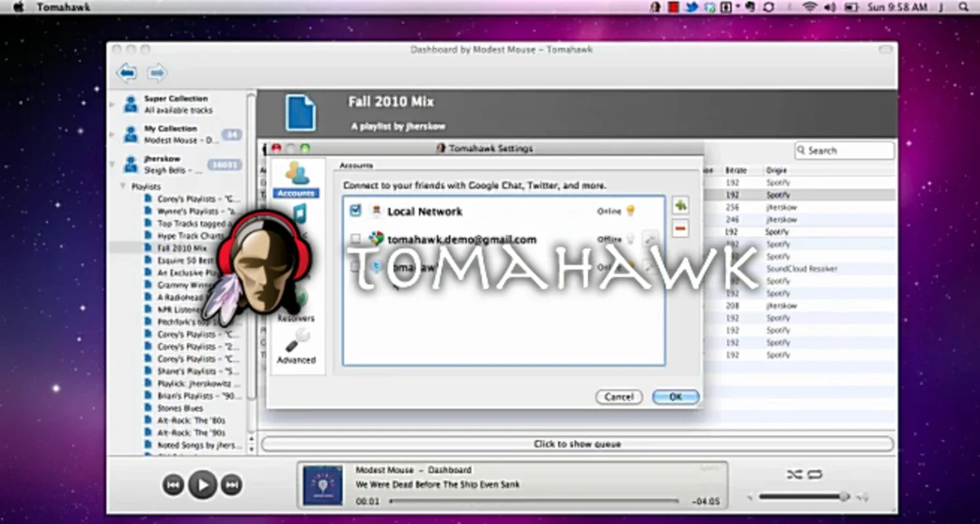Open the Apple menu

point(18,7)
